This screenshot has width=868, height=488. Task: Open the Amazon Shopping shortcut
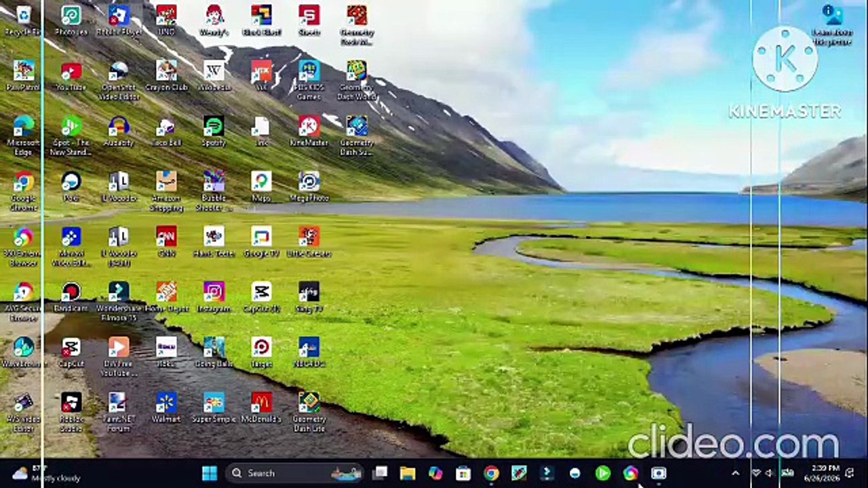(166, 190)
